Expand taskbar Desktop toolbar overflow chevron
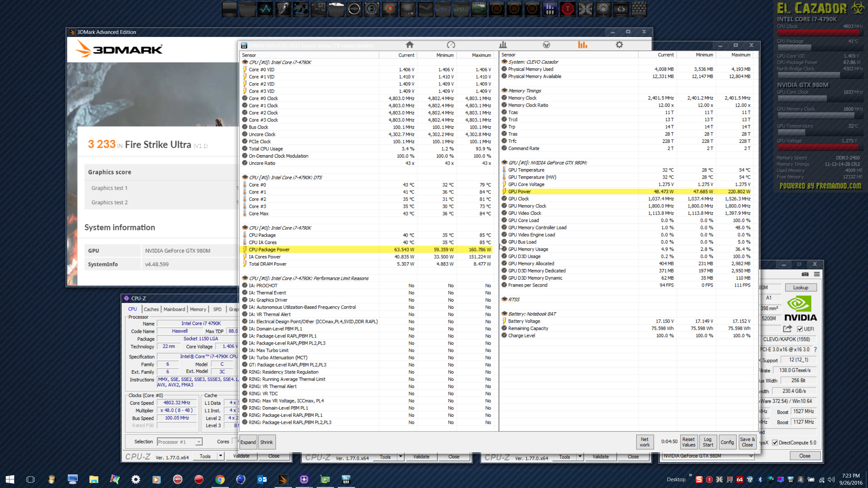 click(690, 475)
